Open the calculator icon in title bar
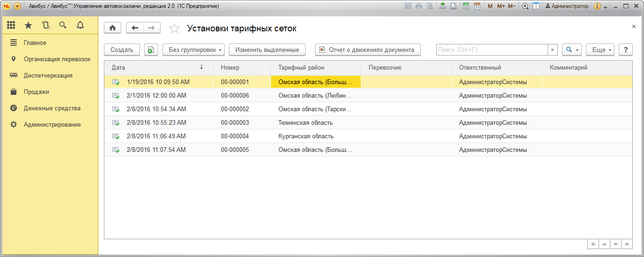The height and width of the screenshot is (257, 644). point(466,6)
